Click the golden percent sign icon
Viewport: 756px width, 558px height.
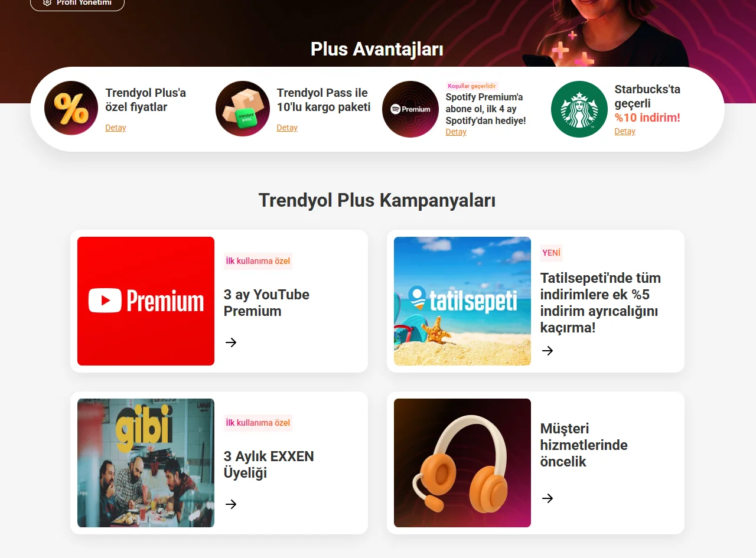[71, 108]
